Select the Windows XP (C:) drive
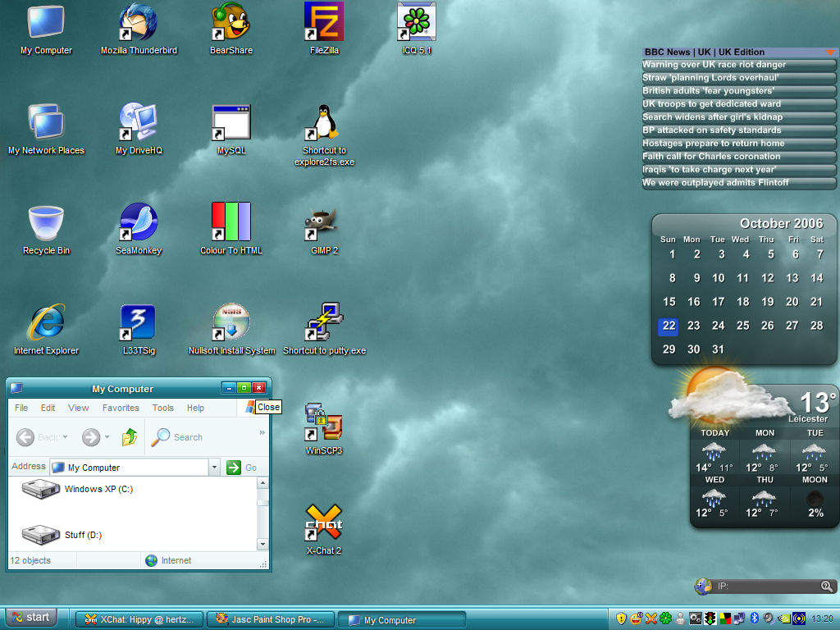 pos(78,489)
